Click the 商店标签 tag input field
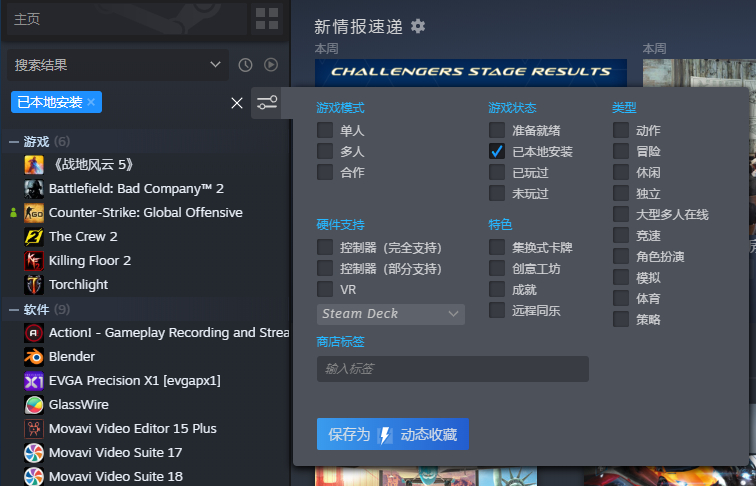This screenshot has width=756, height=486. coord(453,369)
